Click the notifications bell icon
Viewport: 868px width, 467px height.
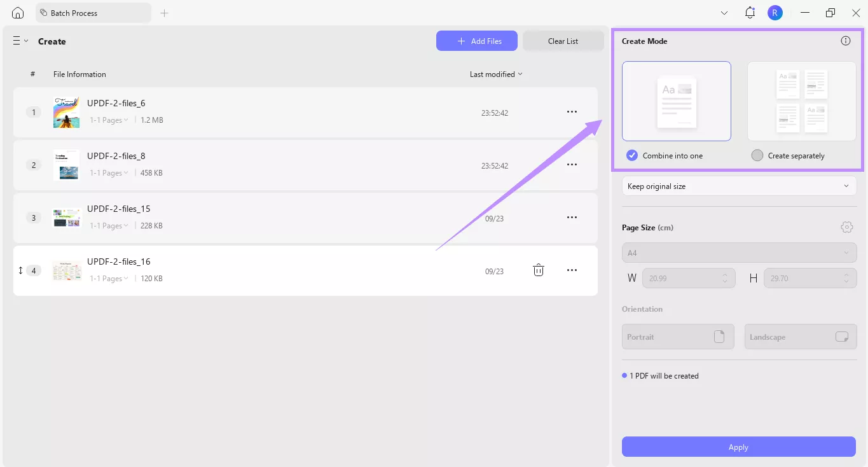[x=749, y=12]
